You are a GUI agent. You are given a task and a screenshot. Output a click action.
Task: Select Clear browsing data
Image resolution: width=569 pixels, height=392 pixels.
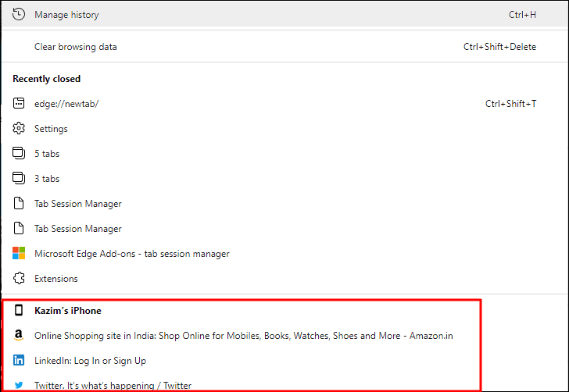284,47
